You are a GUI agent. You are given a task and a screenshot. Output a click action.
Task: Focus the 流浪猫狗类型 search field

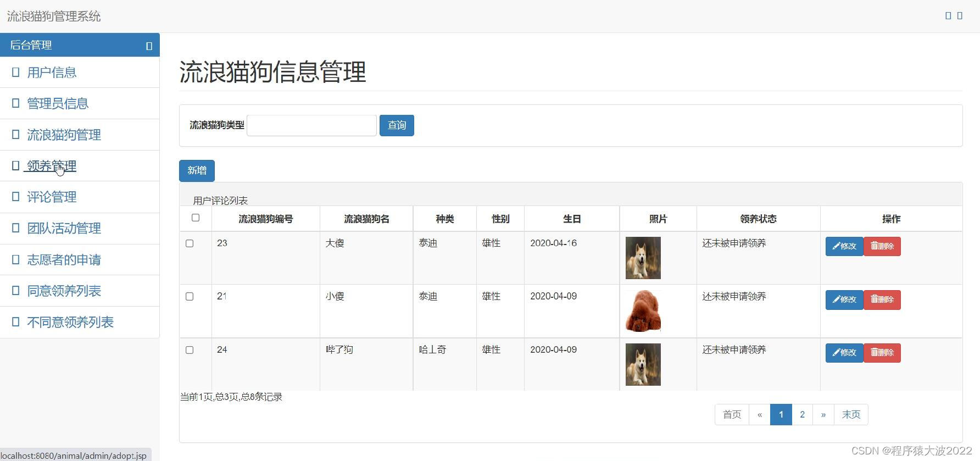pyautogui.click(x=311, y=125)
